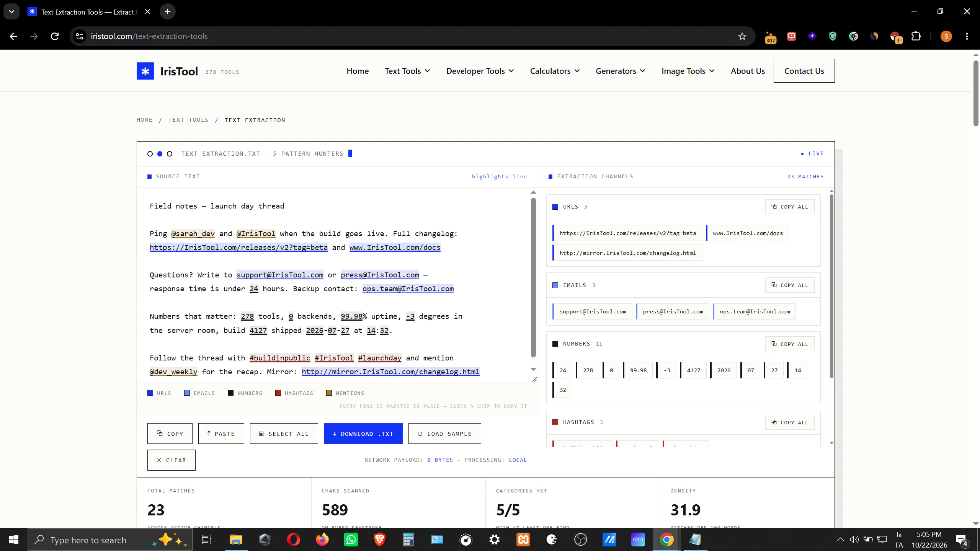Open Firefox from the taskbar
This screenshot has width=980, height=551.
pos(322,540)
